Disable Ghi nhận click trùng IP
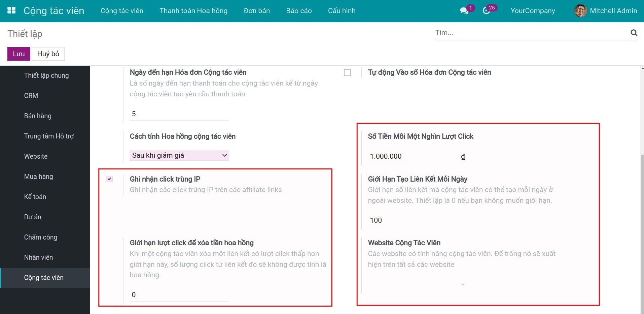This screenshot has height=314, width=644. pos(109,179)
